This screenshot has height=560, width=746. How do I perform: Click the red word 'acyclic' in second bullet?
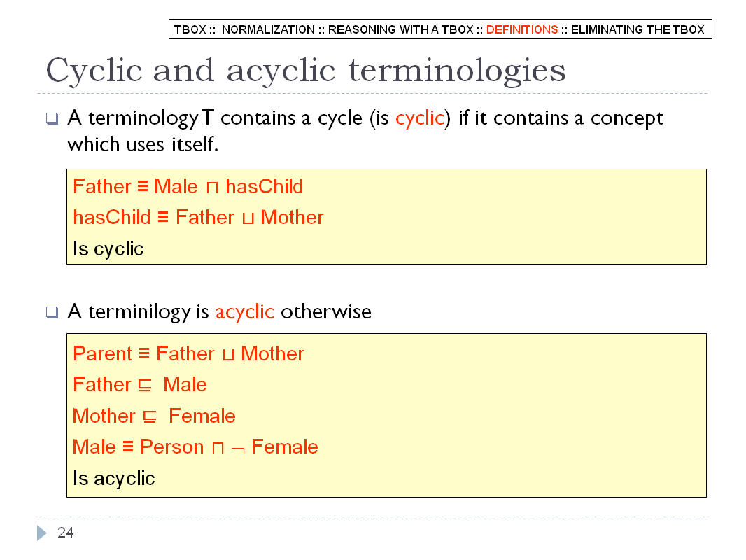244,312
